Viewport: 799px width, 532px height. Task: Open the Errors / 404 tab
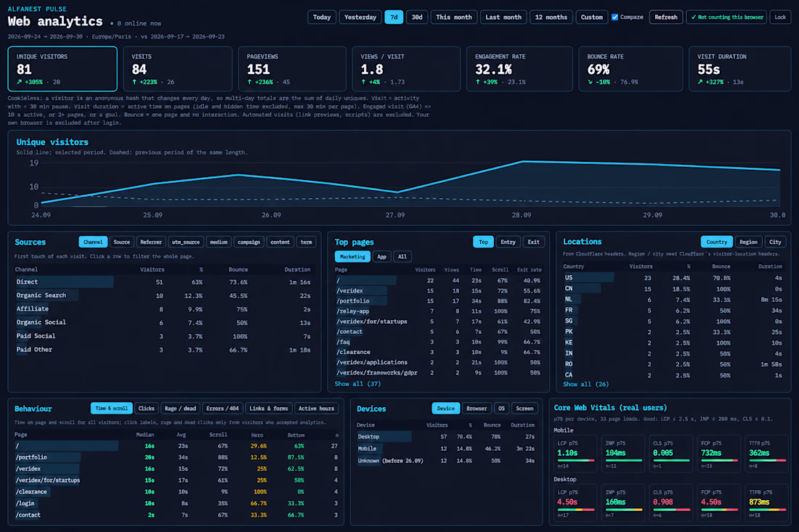point(222,409)
